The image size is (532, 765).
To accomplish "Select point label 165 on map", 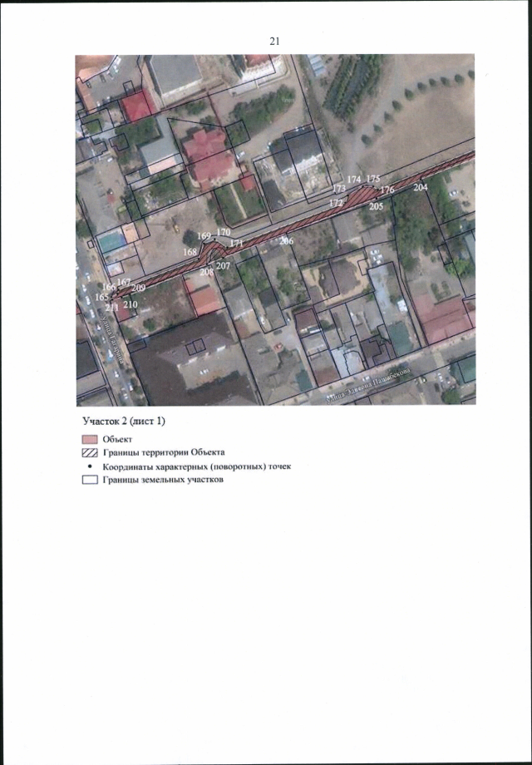I will tap(102, 297).
